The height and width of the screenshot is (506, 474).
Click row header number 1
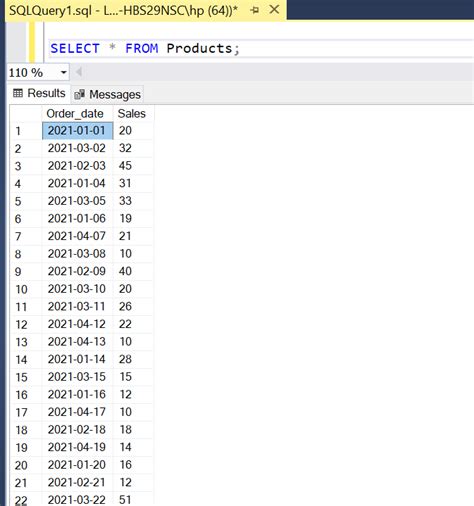pyautogui.click(x=26, y=131)
